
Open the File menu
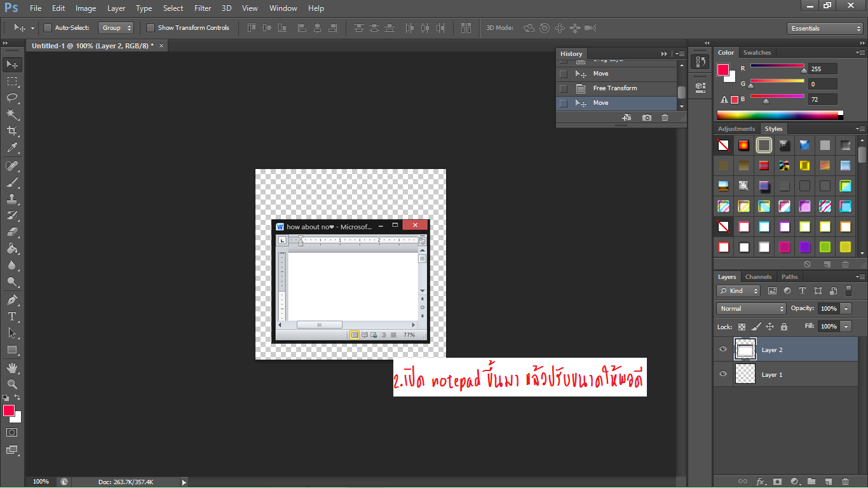pos(36,8)
